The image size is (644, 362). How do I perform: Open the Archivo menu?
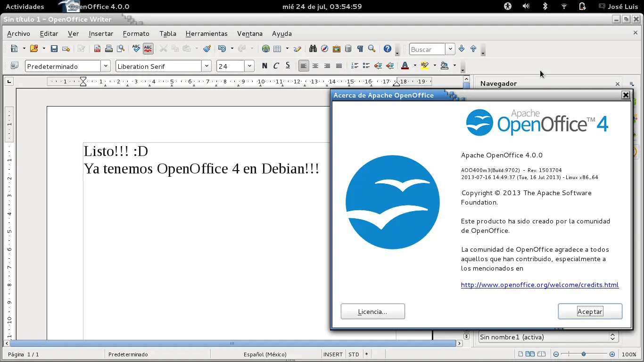18,33
